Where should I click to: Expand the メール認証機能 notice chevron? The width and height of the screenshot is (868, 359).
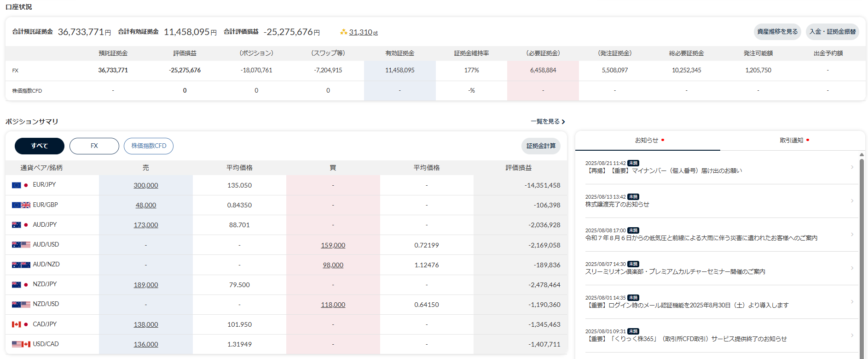coord(852,302)
